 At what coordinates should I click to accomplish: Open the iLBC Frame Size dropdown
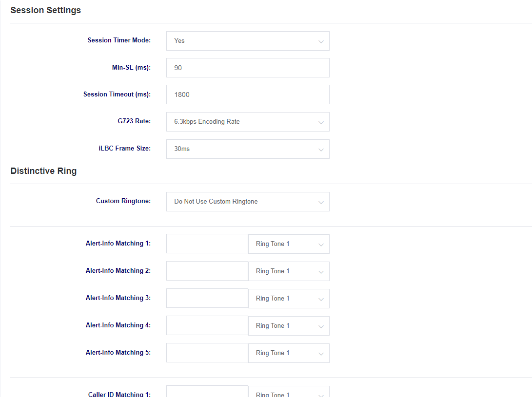[x=248, y=149]
